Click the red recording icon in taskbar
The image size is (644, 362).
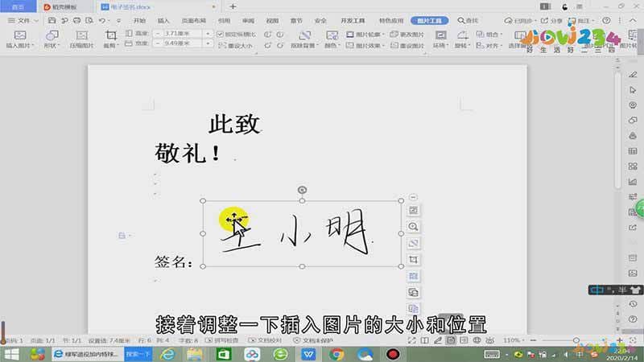393,354
